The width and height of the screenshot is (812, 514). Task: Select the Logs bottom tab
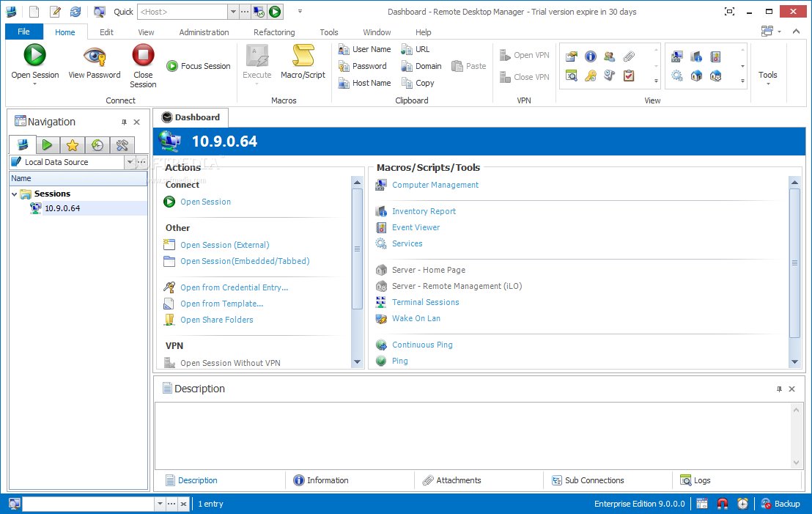pyautogui.click(x=695, y=480)
